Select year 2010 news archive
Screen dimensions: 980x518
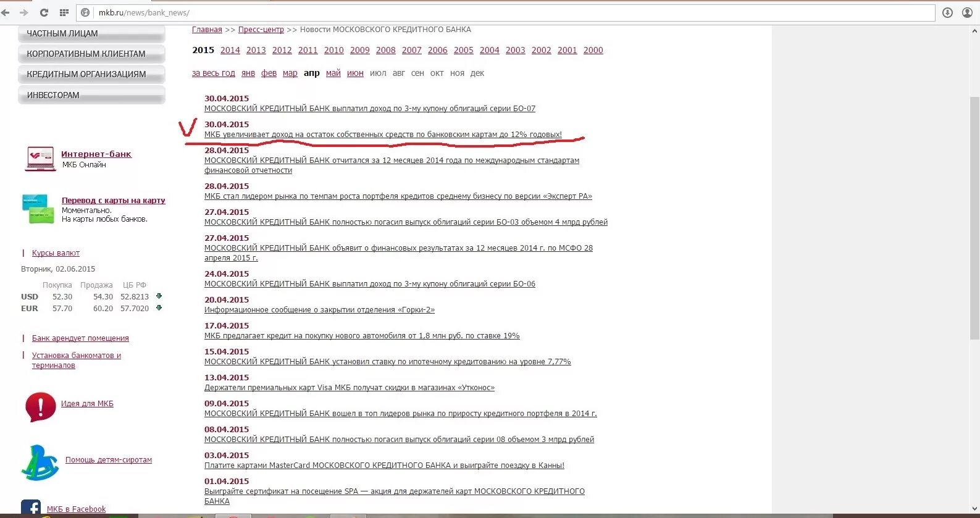click(x=334, y=50)
